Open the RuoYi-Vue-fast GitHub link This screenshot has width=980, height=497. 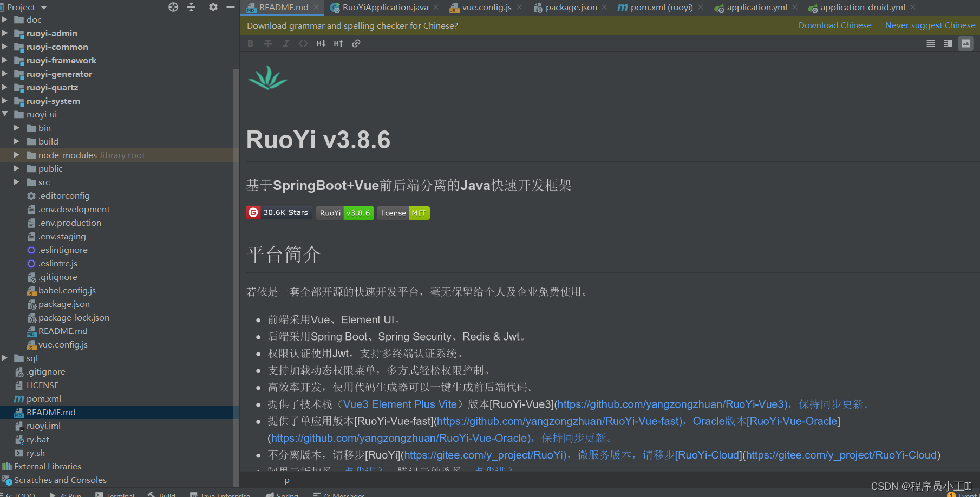(x=558, y=421)
